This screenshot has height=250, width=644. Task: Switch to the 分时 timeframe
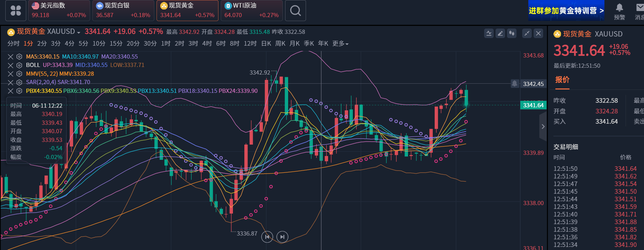(x=13, y=44)
